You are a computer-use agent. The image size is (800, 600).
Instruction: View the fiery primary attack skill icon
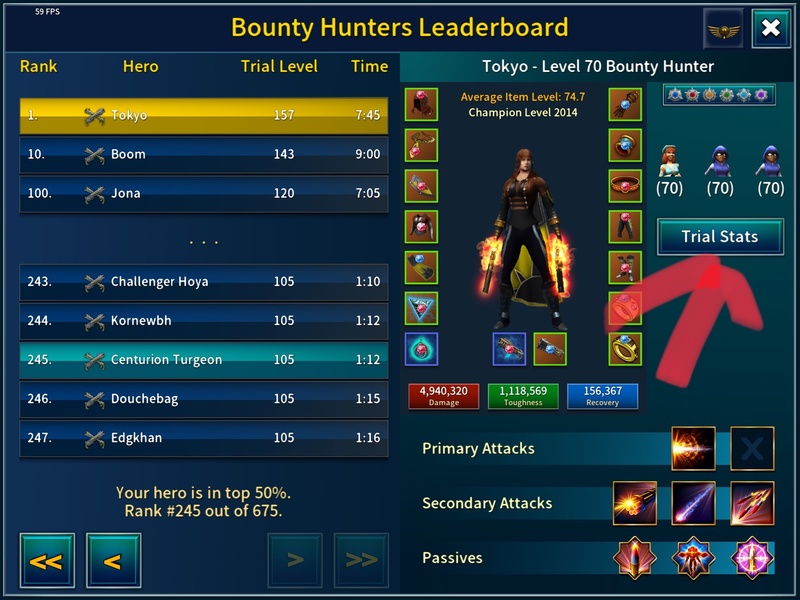693,448
